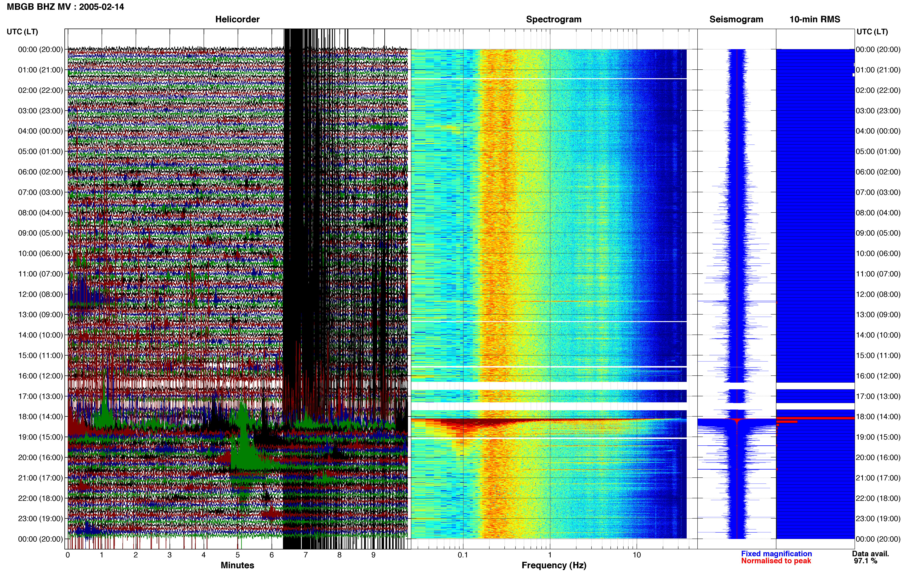Click the 'Fixed magnification' legend text
The image size is (924, 578).
point(776,554)
